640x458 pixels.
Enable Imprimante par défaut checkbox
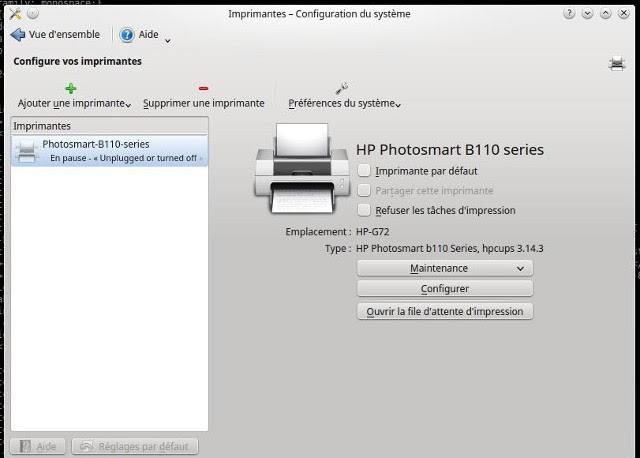click(364, 171)
